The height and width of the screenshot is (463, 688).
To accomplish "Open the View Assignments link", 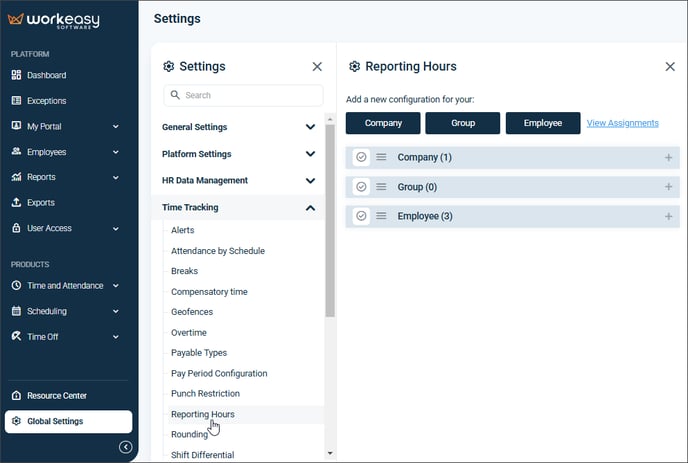I will tap(623, 123).
